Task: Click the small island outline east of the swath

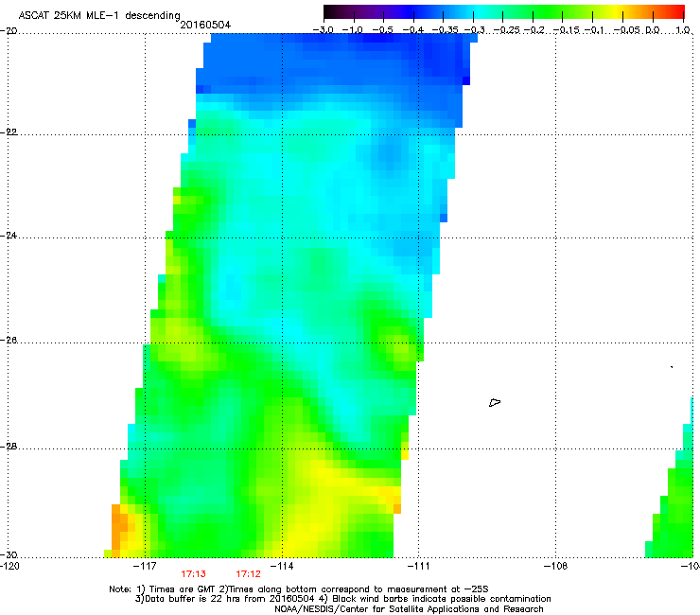Action: [495, 403]
